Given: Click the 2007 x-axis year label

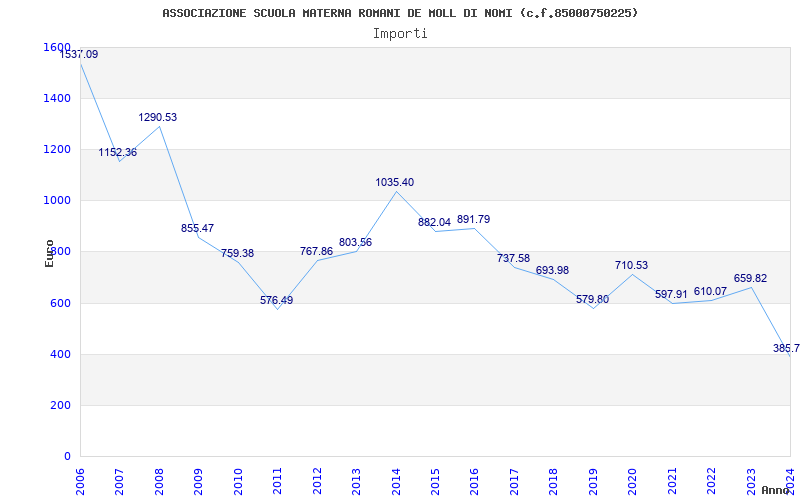Looking at the screenshot, I should [x=119, y=481].
